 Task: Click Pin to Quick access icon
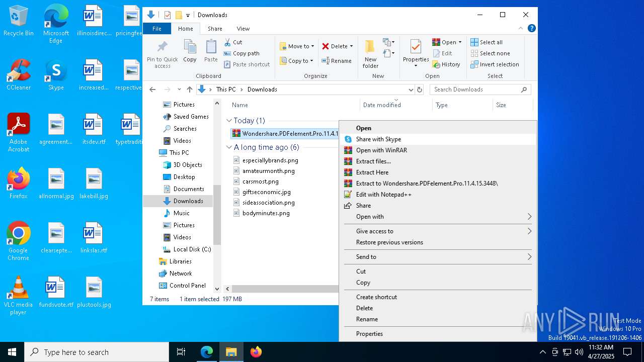click(162, 54)
